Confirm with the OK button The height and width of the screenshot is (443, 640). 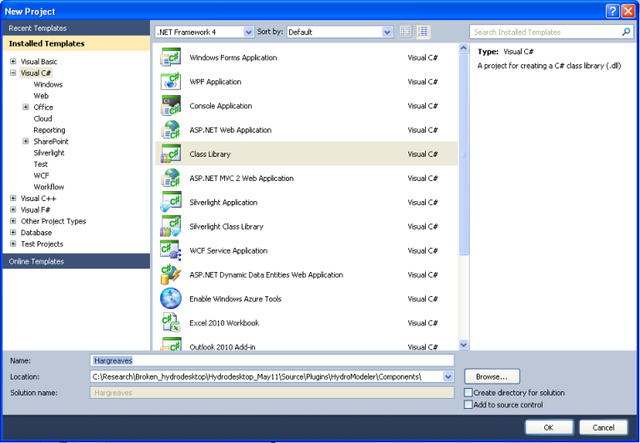click(x=549, y=427)
